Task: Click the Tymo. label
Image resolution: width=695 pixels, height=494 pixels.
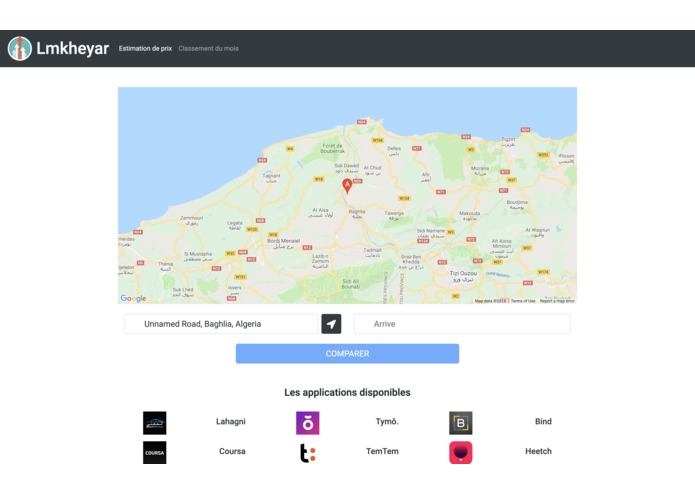Action: [x=387, y=421]
